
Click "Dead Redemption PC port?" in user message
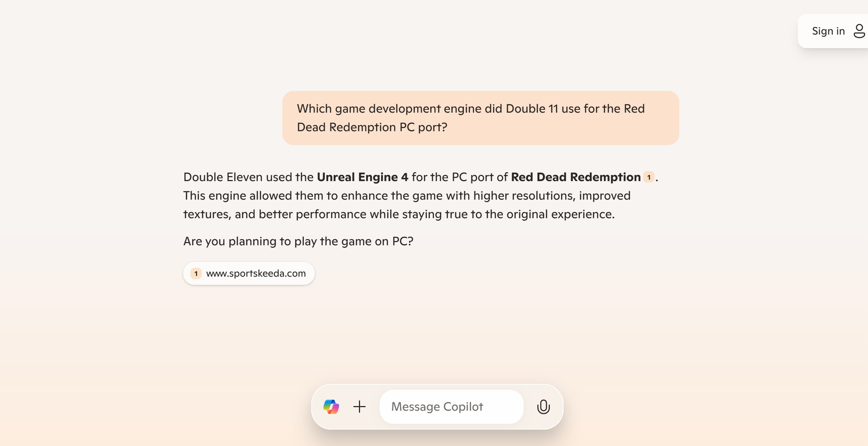(372, 127)
